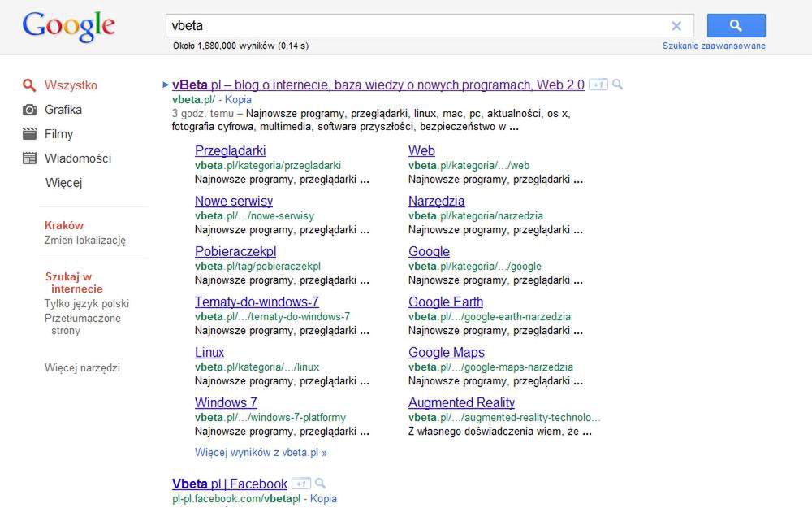
Task: Click vbeta.pl/kategoria/narzedzia URL text
Action: [475, 215]
